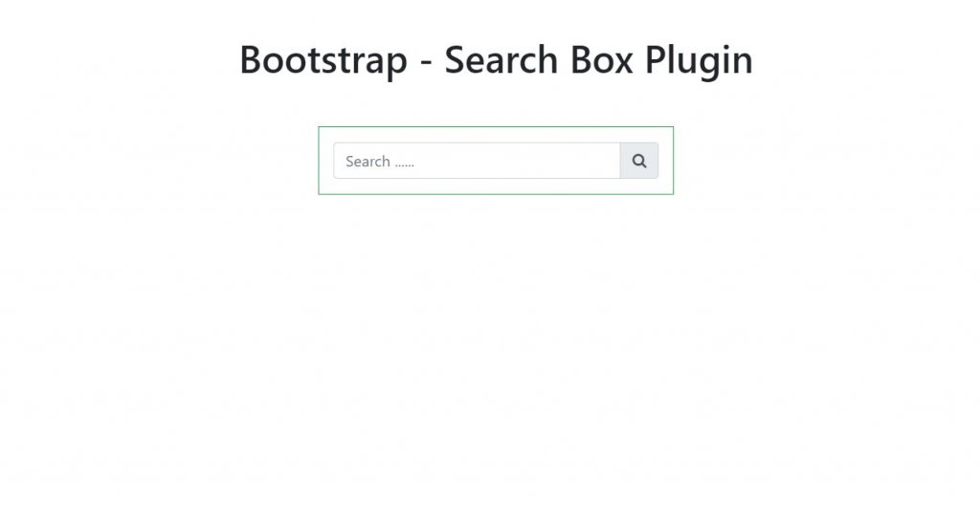Viewport: 980px width, 505px height.
Task: Click the letter 'B' starting the heading
Action: coord(252,60)
